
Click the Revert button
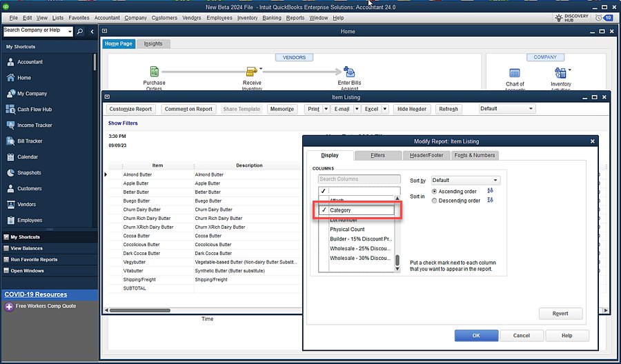coord(560,314)
